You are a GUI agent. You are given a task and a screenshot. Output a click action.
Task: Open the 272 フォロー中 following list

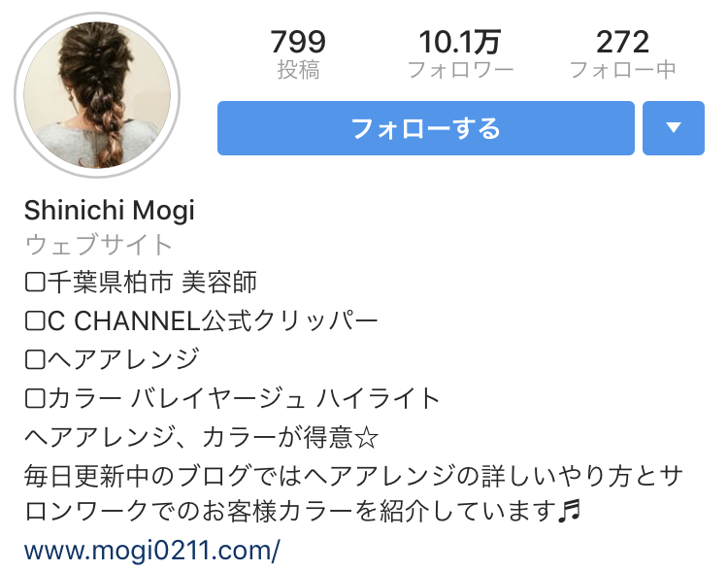(x=622, y=53)
